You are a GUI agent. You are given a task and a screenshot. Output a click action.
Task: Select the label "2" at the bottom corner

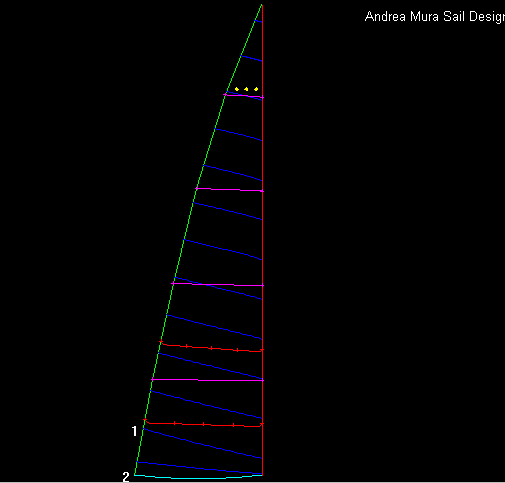coord(126,477)
